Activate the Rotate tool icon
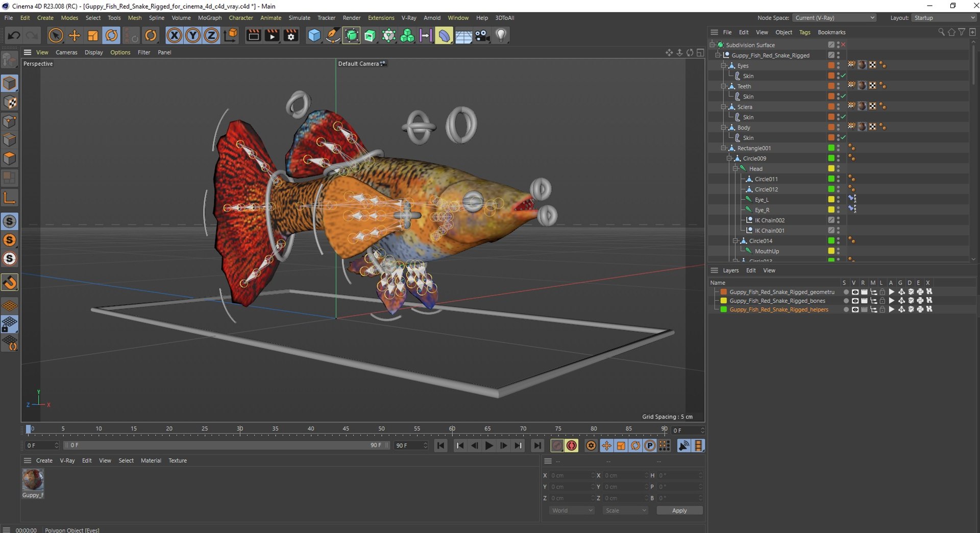This screenshot has width=980, height=533. click(111, 35)
